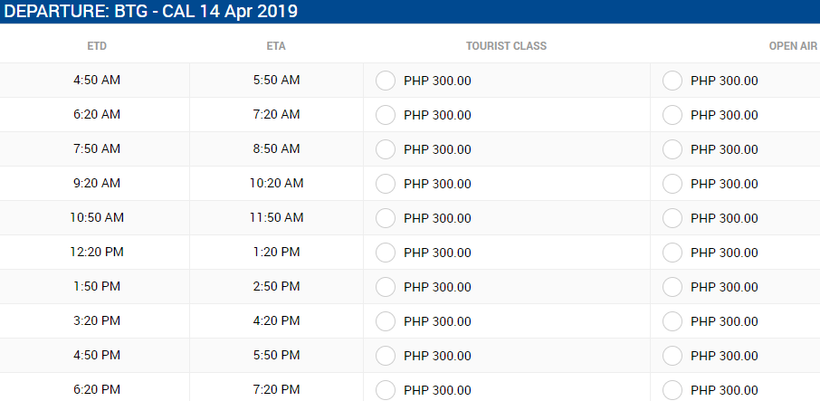Select Tourist Class for 12:20 PM trip
This screenshot has width=820, height=401.
385,253
